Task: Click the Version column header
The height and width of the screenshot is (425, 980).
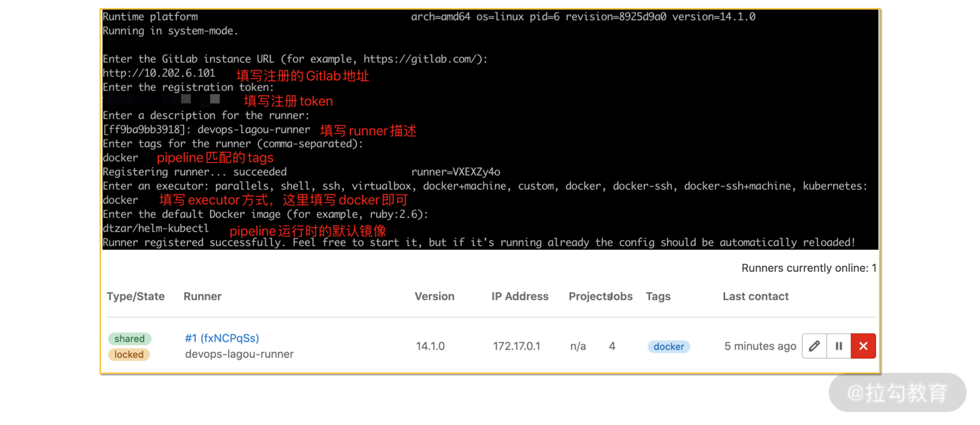Action: click(x=434, y=296)
